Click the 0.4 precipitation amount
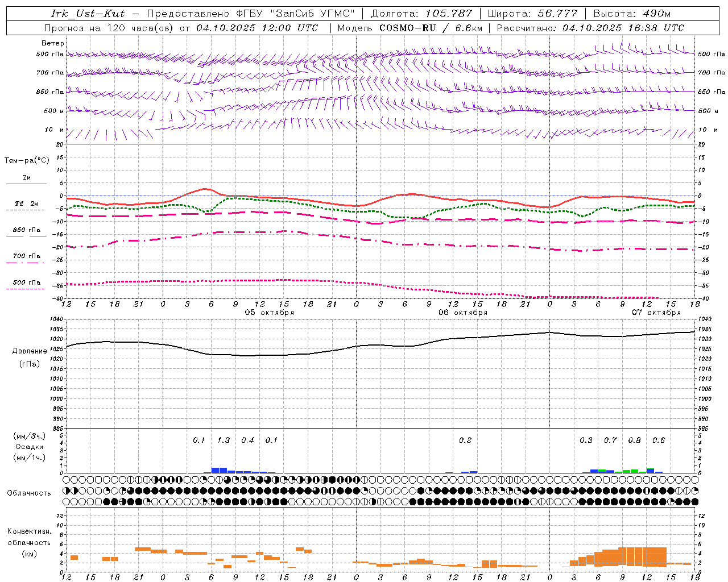The height and width of the screenshot is (582, 728). pos(247,440)
